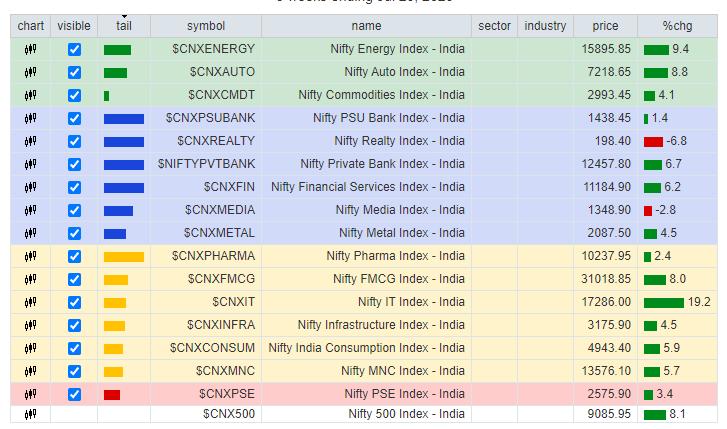Viewport: 727px width, 429px height.
Task: Open chart icon for $CNX500 row
Action: click(x=30, y=414)
